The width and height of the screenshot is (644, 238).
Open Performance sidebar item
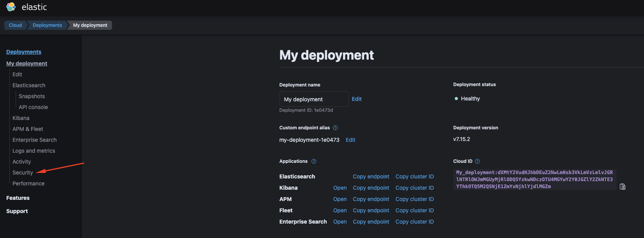pyautogui.click(x=28, y=183)
